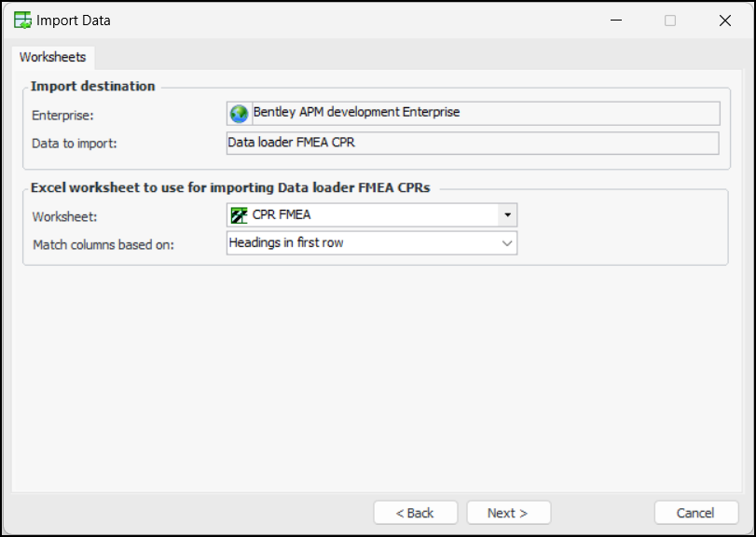Proceed with the Next button

[x=508, y=513]
